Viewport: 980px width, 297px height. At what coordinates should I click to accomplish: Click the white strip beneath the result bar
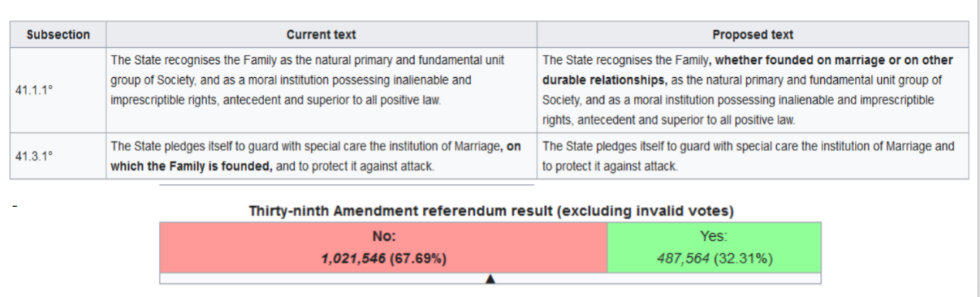(x=490, y=278)
